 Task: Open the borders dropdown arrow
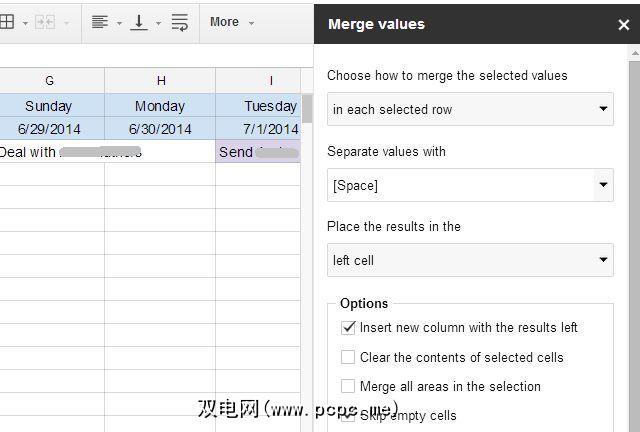coord(24,22)
